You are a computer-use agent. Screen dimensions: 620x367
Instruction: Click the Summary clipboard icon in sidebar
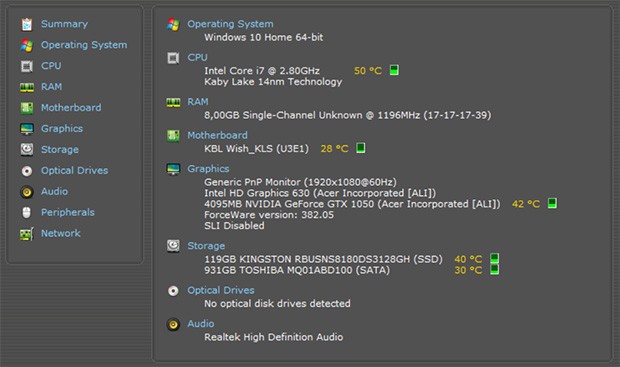click(x=26, y=25)
